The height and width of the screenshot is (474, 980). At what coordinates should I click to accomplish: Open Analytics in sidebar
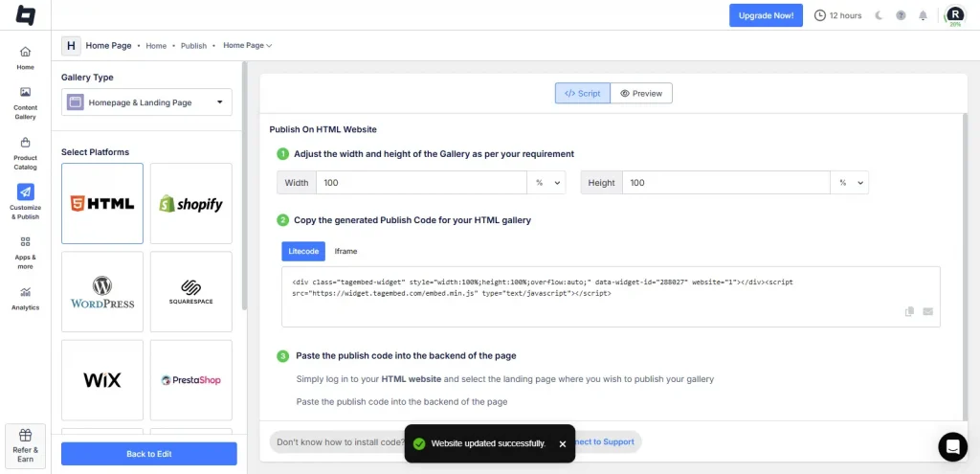(26, 299)
